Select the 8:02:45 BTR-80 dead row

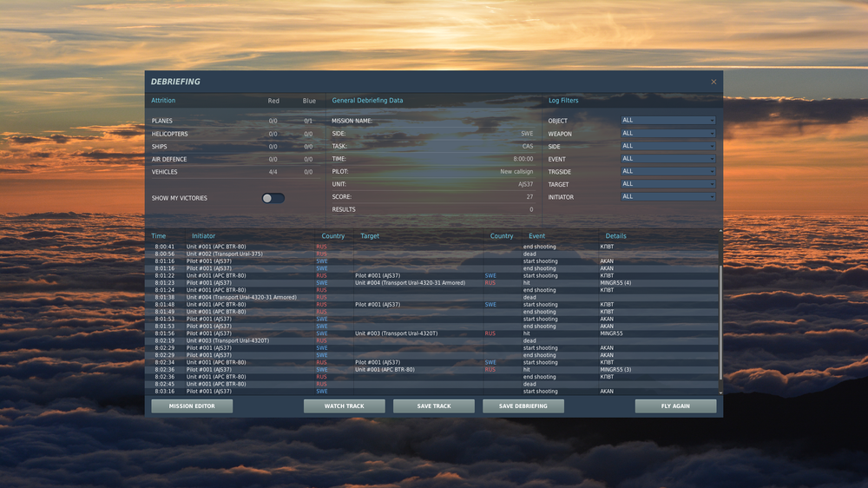pos(433,384)
